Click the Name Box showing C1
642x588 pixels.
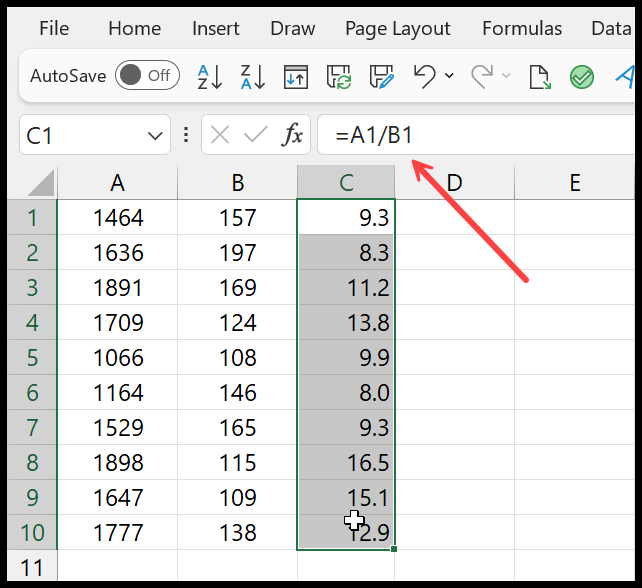point(95,135)
